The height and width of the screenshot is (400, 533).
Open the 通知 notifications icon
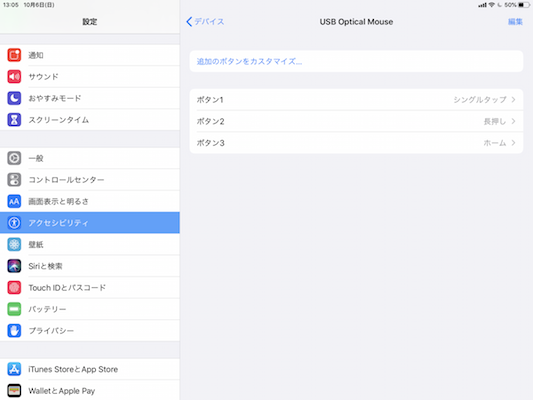click(14, 55)
